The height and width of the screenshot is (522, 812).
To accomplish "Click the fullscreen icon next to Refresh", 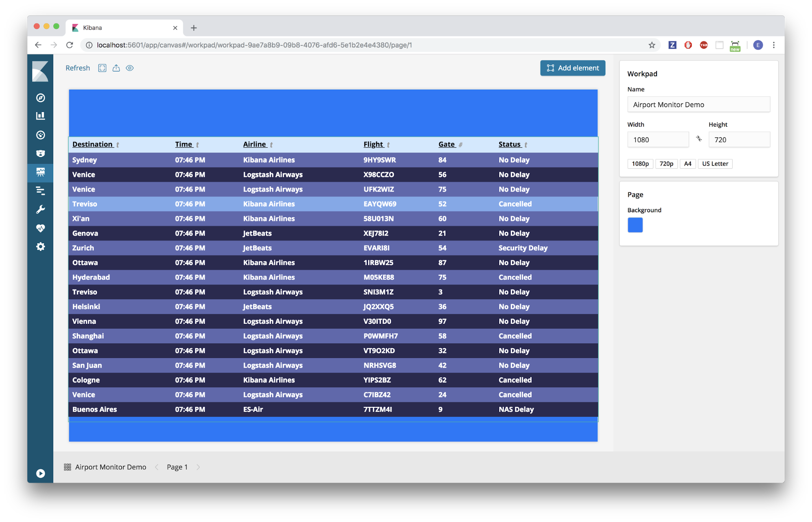I will pyautogui.click(x=102, y=68).
